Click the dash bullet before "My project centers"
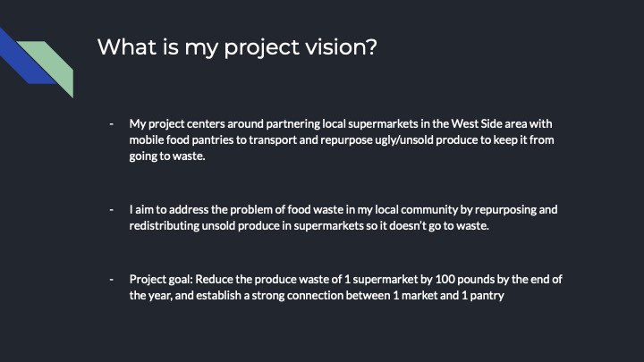The image size is (644, 362). pos(111,123)
